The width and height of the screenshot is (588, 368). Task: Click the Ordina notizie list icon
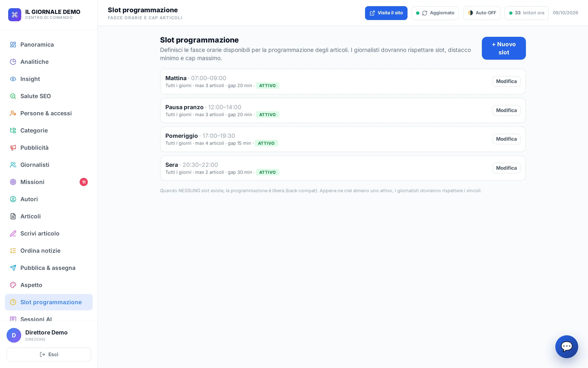(x=13, y=250)
